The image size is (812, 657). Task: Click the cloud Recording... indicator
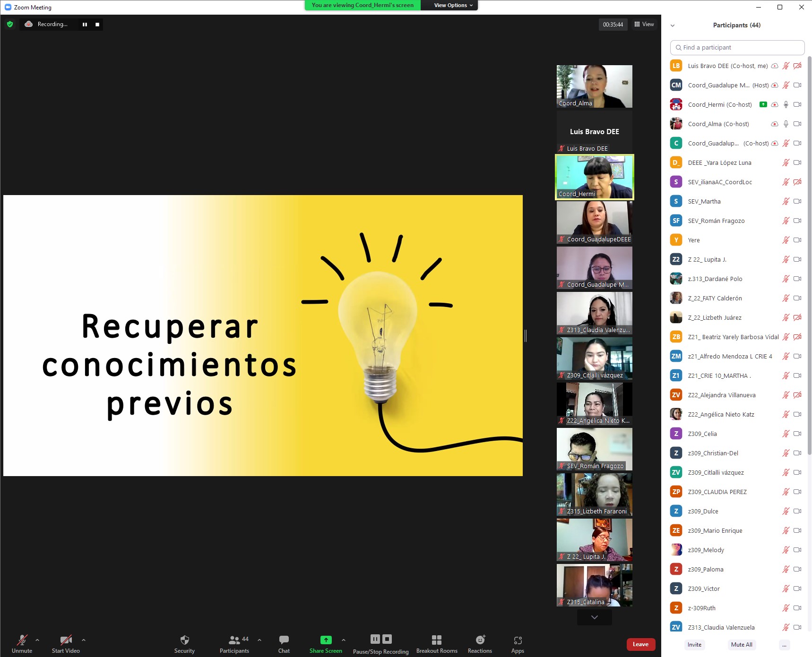coord(46,24)
